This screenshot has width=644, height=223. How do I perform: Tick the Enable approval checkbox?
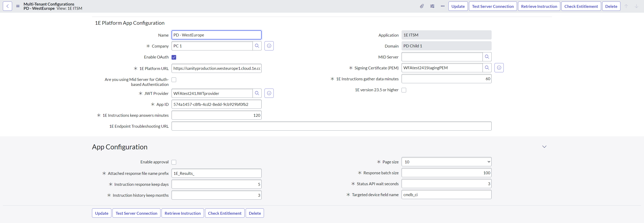click(174, 162)
